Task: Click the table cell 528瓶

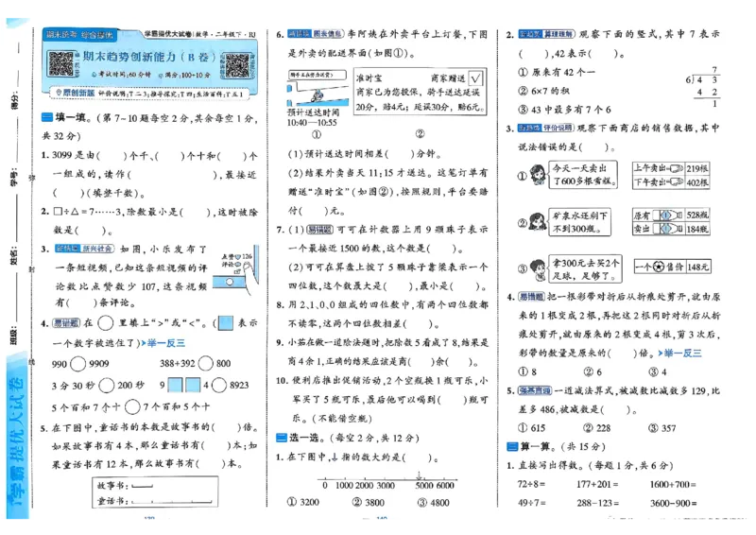Action: click(697, 216)
